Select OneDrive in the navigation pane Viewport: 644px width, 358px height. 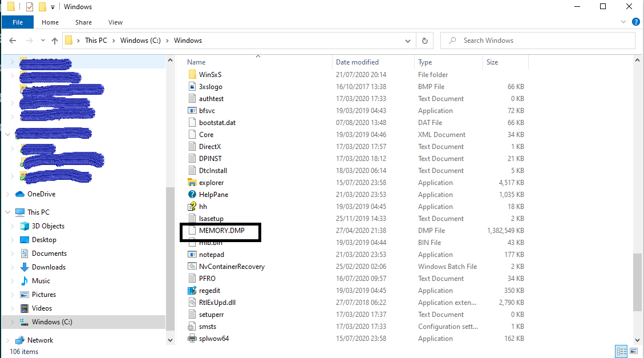coord(41,194)
